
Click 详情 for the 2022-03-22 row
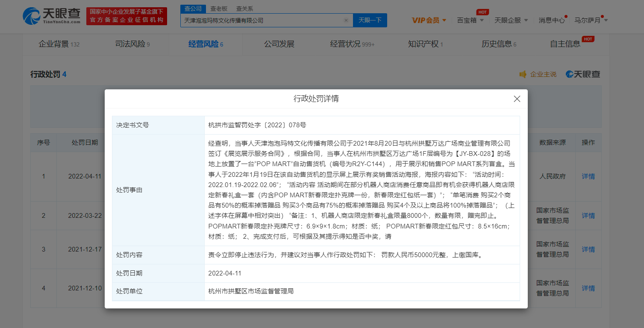tap(588, 215)
